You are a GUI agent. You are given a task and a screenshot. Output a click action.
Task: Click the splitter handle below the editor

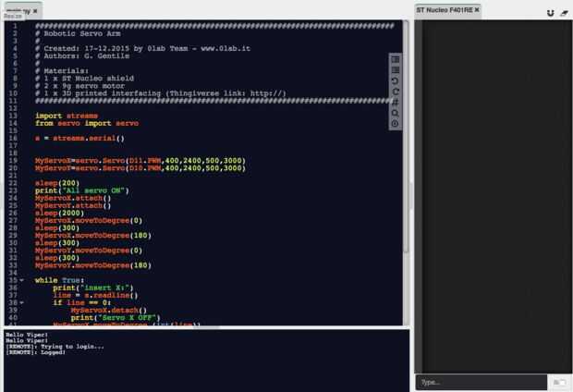pyautogui.click(x=206, y=327)
